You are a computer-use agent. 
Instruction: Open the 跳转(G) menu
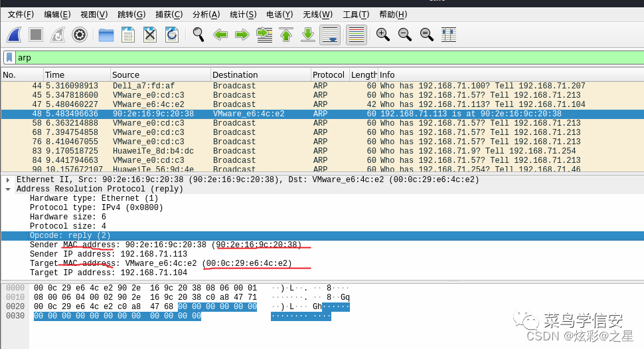coord(131,15)
